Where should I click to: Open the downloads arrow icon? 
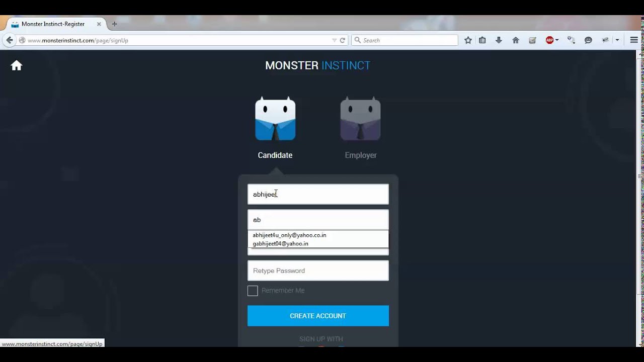(x=499, y=40)
